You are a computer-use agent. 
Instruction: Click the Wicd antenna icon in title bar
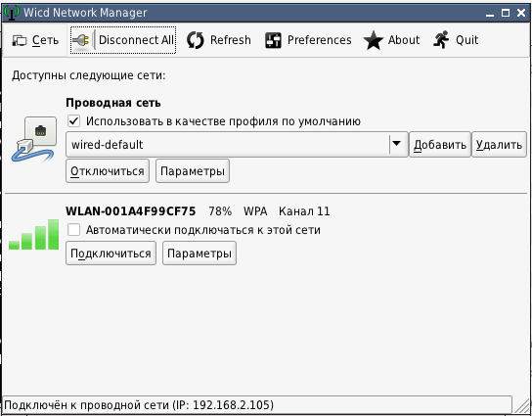(x=12, y=13)
